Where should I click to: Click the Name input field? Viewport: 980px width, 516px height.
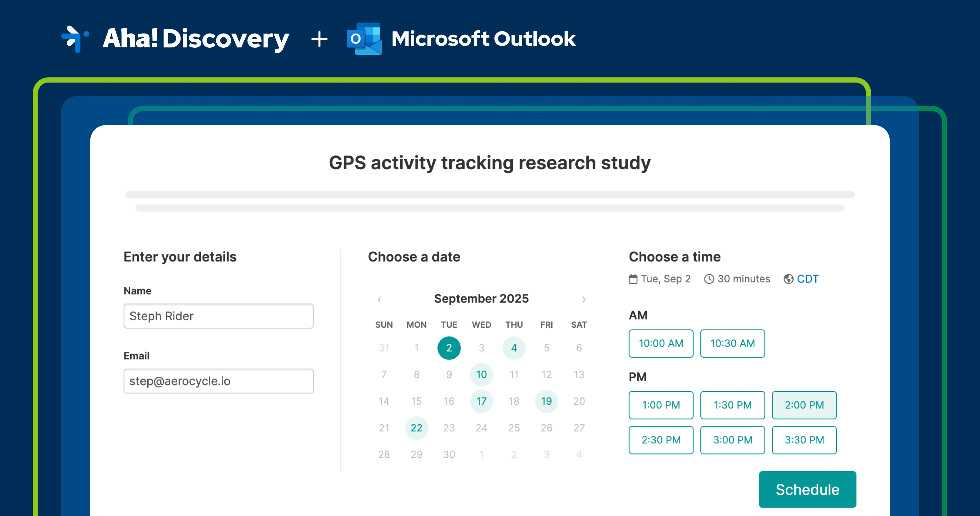pyautogui.click(x=218, y=316)
